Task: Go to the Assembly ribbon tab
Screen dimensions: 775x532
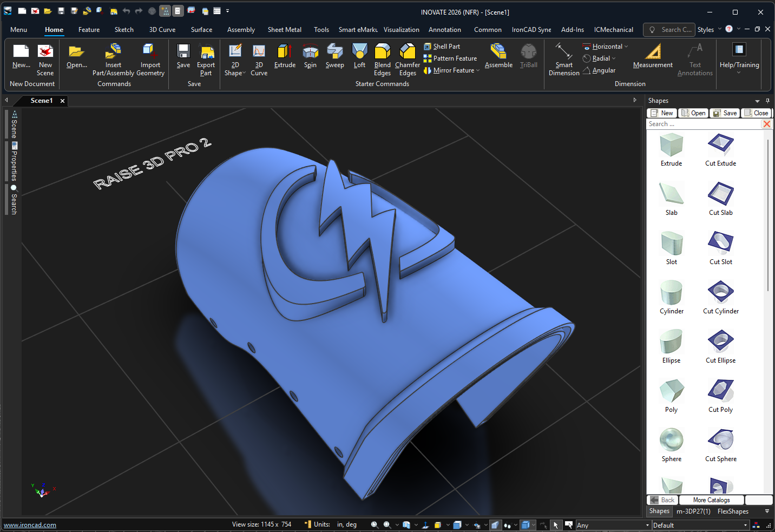Action: pos(241,30)
